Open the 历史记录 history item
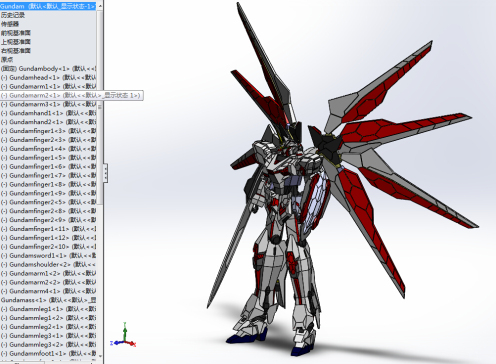Image resolution: width=496 pixels, height=364 pixels. 13,15
